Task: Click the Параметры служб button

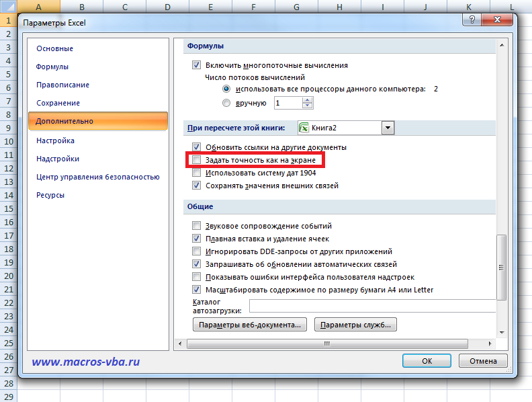Action: coord(355,325)
